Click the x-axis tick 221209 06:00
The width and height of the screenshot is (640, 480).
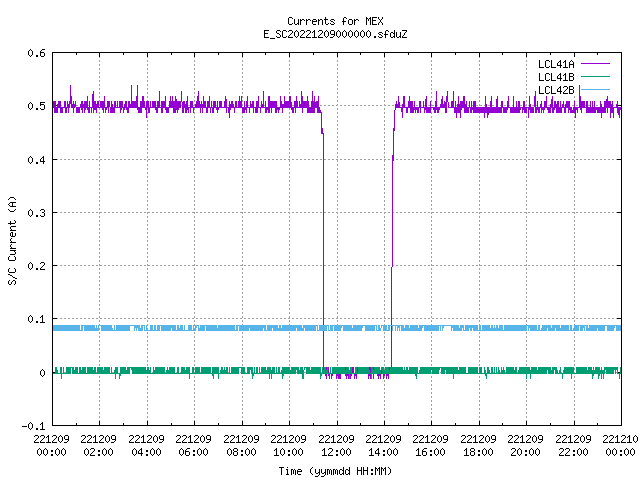[193, 445]
